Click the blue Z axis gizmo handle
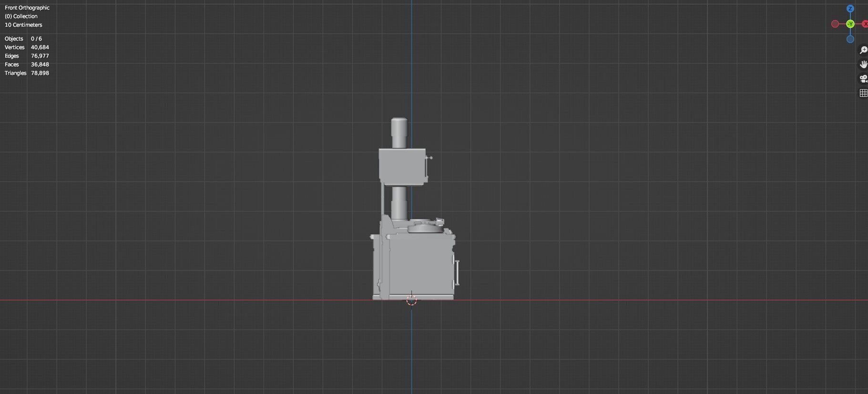This screenshot has width=868, height=394. (x=850, y=9)
